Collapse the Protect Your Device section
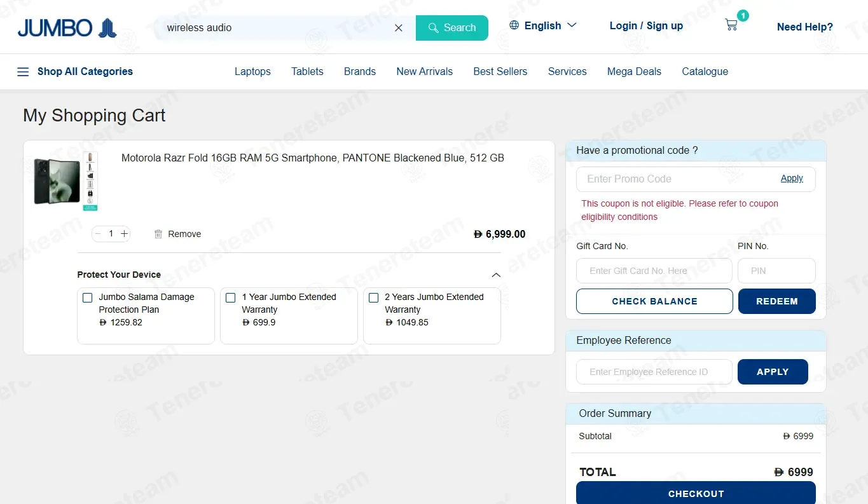Screen dimensions: 868x504 click(496, 275)
